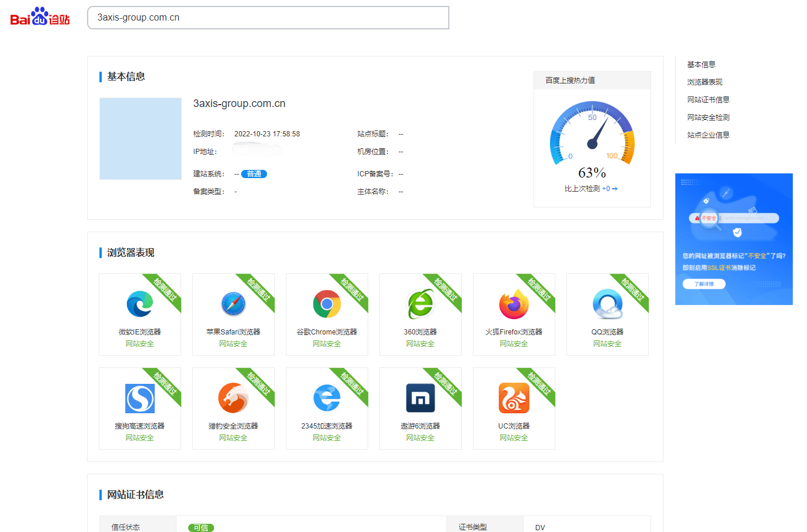Select the 谷歌Chrome浏览器 icon
Screen dimensions: 807x532
pyautogui.click(x=327, y=304)
